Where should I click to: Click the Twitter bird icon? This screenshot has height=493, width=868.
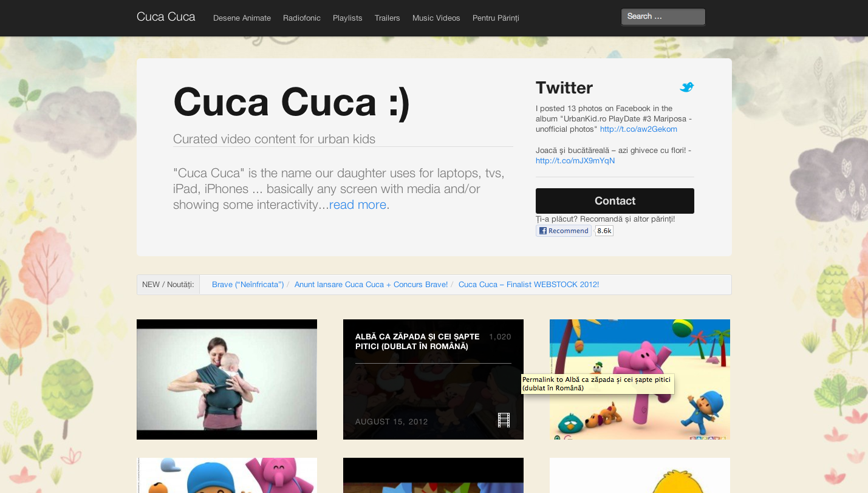pyautogui.click(x=686, y=87)
